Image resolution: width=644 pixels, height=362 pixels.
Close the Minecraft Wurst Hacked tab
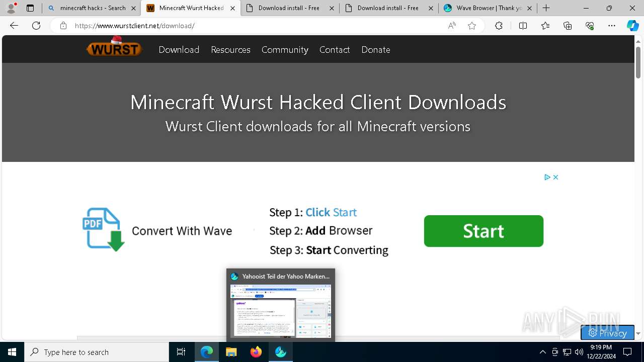232,8
